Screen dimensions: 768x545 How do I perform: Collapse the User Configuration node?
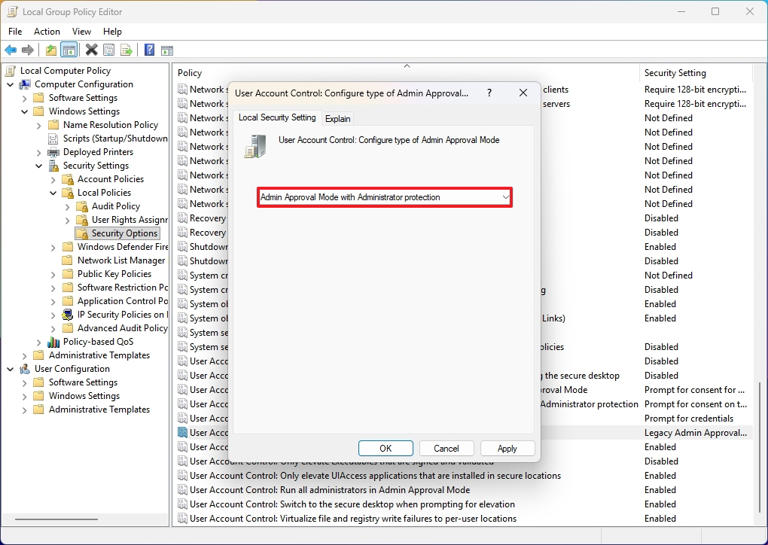[10, 369]
